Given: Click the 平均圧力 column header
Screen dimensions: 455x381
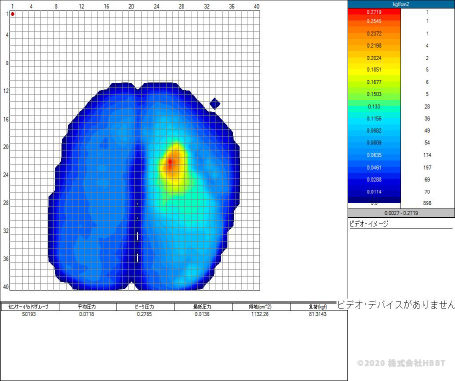Looking at the screenshot, I should (87, 306).
